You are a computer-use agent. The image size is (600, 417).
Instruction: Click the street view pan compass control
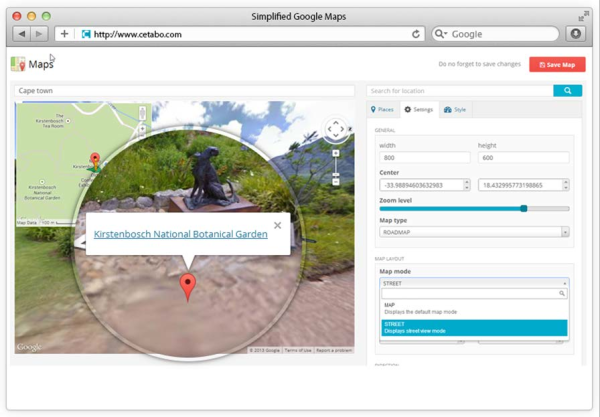(x=336, y=129)
